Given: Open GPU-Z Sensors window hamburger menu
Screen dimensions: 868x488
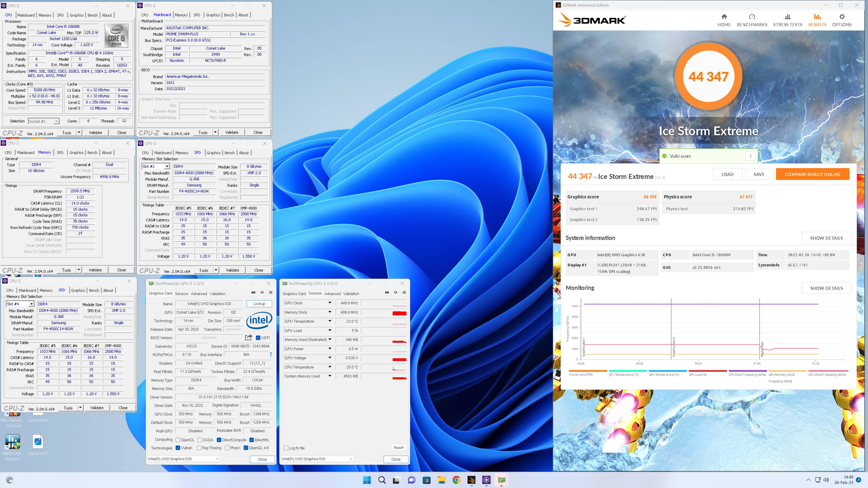Looking at the screenshot, I should (x=404, y=292).
